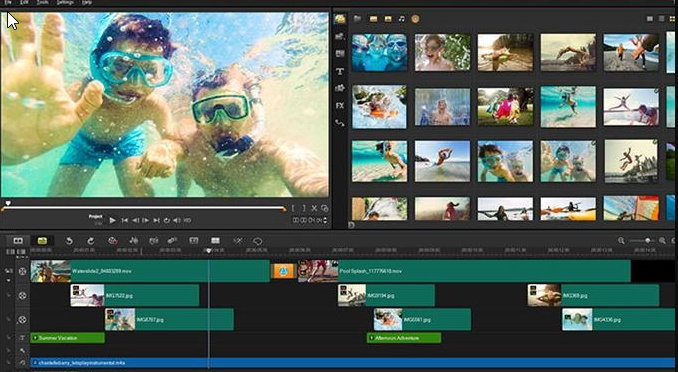Viewport: 678px width, 372px height.
Task: Open the FX filter library
Action: [x=340, y=106]
